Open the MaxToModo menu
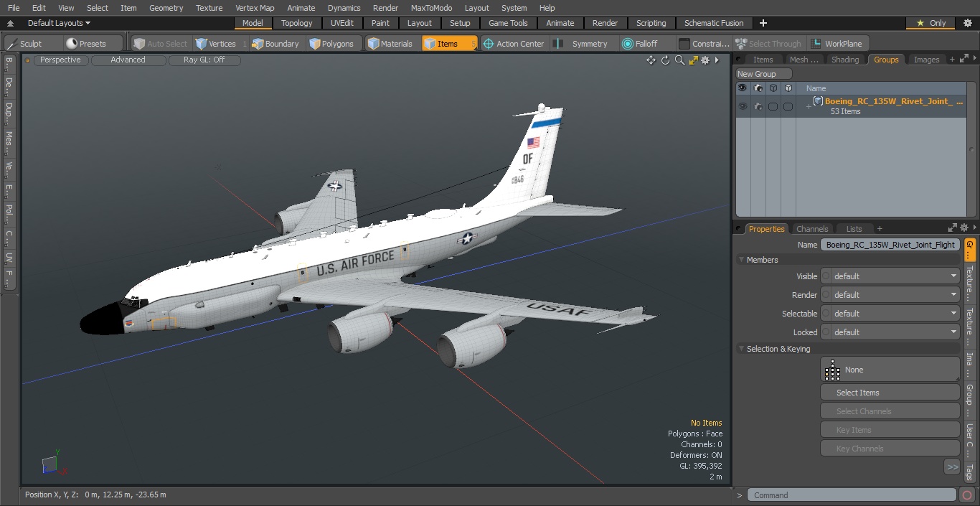This screenshot has width=980, height=506. tap(431, 8)
